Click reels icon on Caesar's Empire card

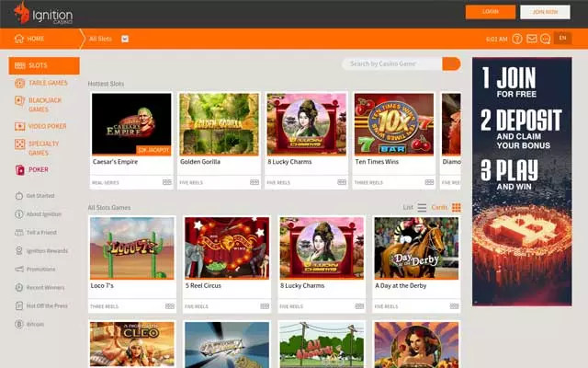click(x=167, y=182)
